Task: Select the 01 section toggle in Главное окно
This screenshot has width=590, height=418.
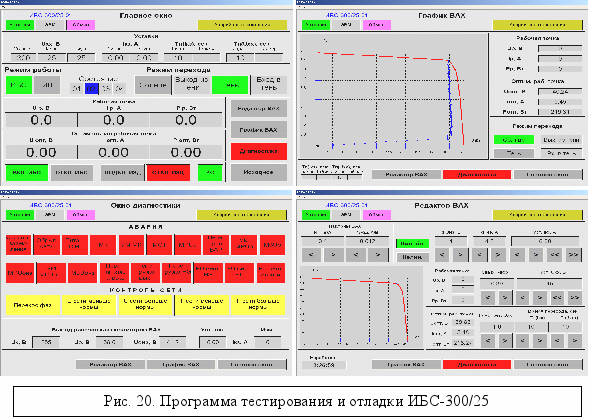Action: [x=77, y=88]
